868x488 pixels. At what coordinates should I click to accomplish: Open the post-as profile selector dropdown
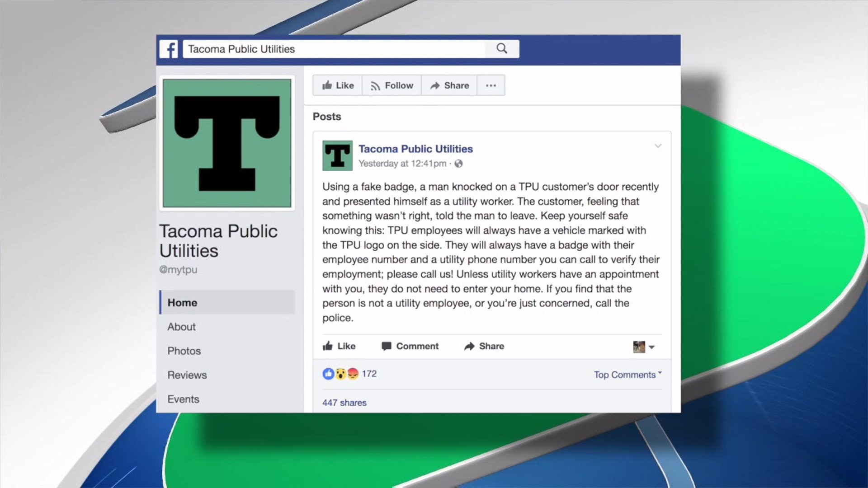[644, 347]
